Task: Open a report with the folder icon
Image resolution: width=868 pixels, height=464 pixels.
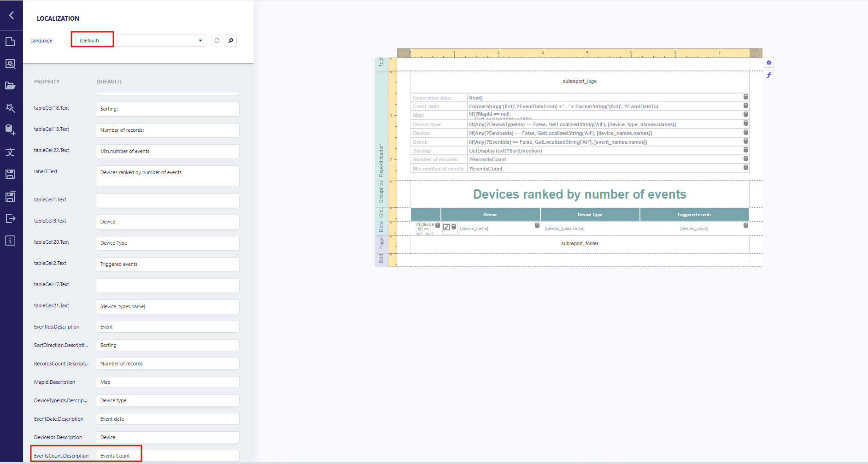Action: pyautogui.click(x=10, y=86)
